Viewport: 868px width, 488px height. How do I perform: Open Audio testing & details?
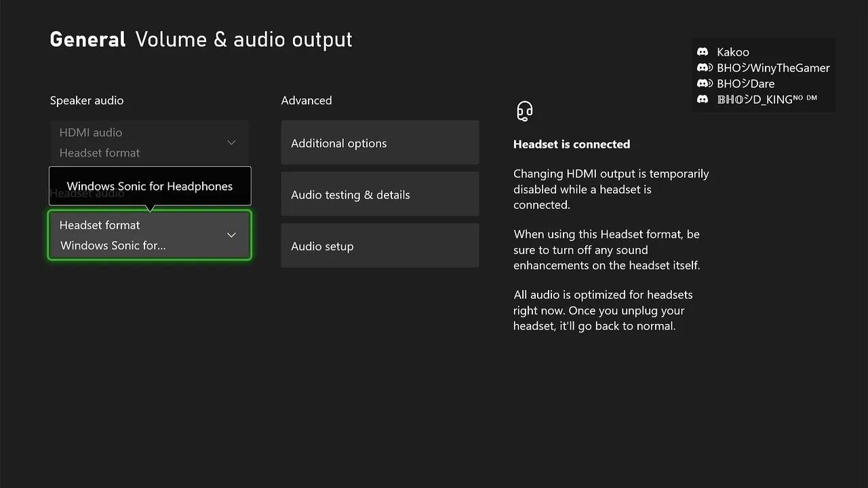380,195
